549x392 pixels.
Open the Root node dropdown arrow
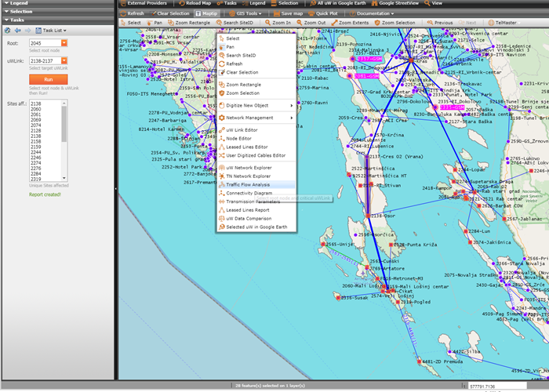[64, 43]
